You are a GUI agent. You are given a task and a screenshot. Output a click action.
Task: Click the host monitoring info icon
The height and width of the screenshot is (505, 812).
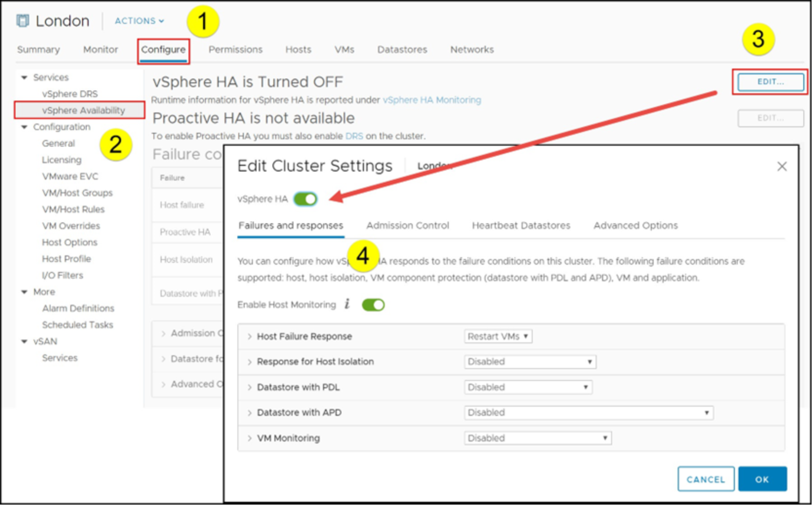(347, 304)
